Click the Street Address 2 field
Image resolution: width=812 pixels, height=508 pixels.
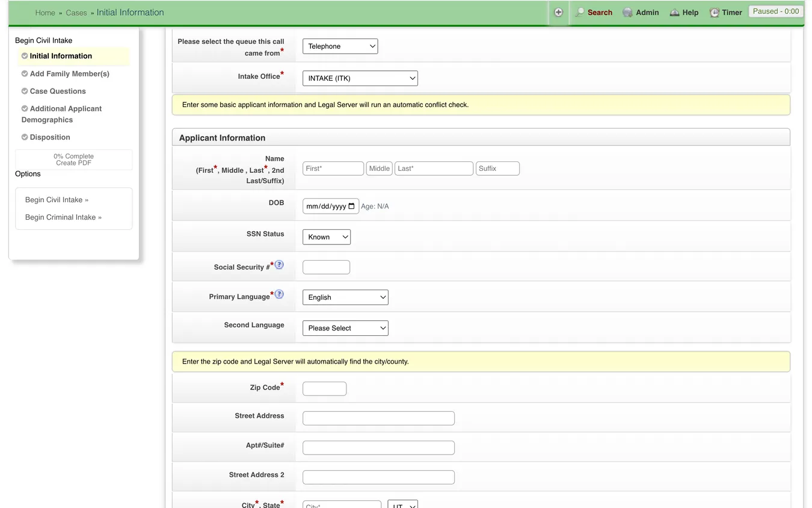tap(378, 477)
